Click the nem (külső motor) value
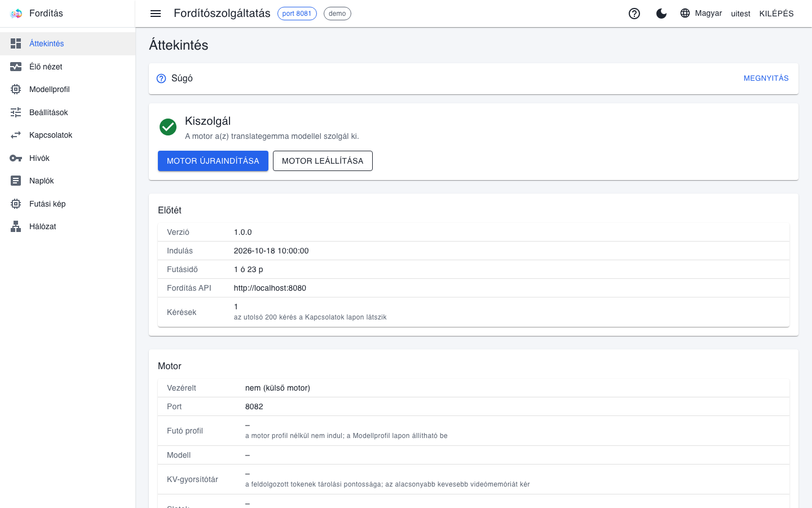The height and width of the screenshot is (508, 812). pyautogui.click(x=277, y=388)
